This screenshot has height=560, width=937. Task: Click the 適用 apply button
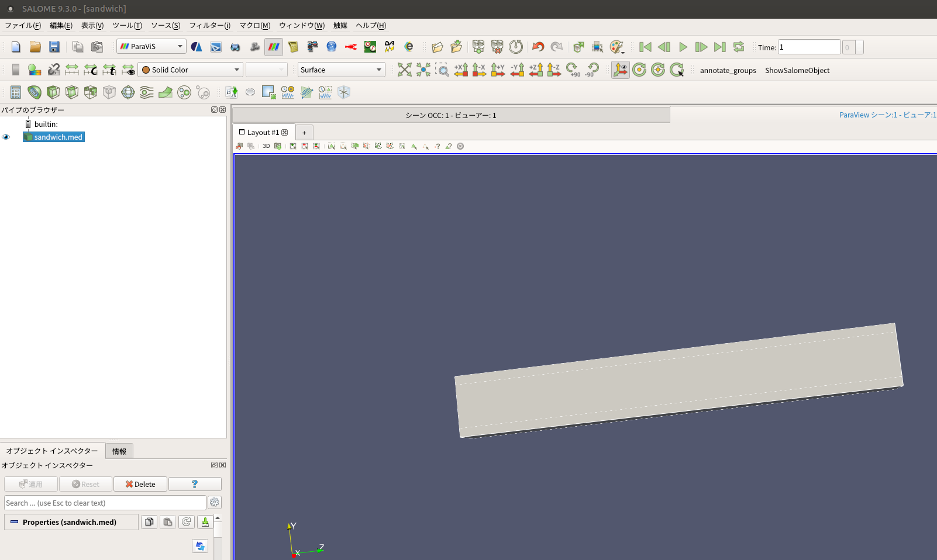[31, 484]
